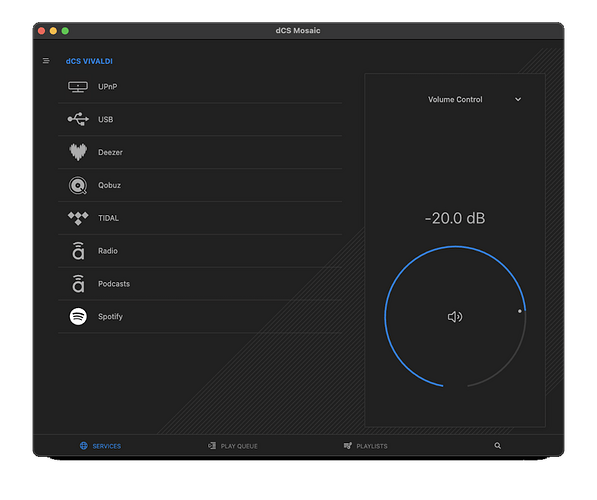Open the Qobuz service label
597x500 pixels.
109,185
